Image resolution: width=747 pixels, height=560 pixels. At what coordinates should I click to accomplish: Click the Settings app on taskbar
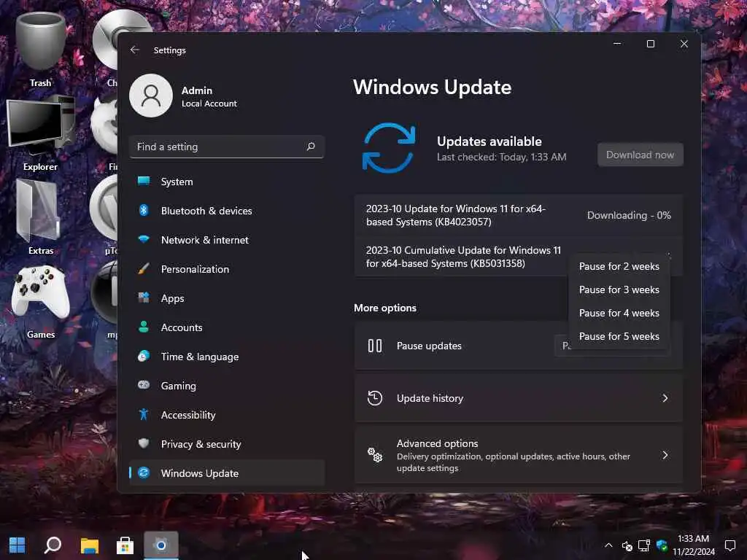click(161, 545)
